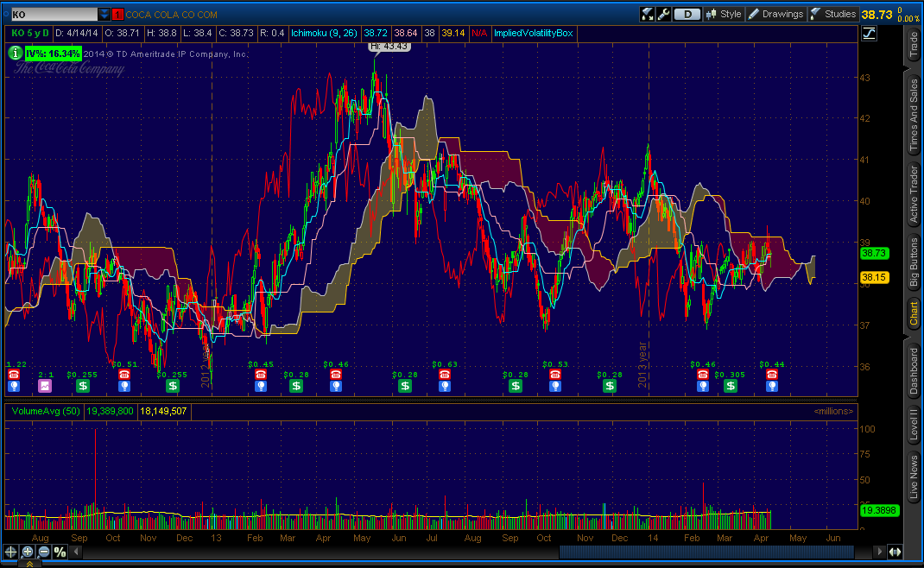Image resolution: width=924 pixels, height=568 pixels.
Task: Click the ImpliedVolatilityBox study label
Action: [x=534, y=34]
